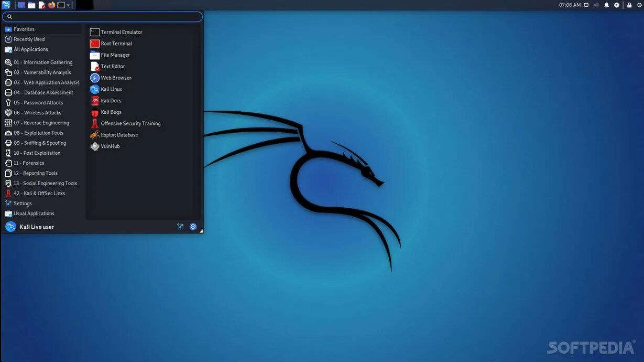Open Recently Used category
This screenshot has width=644, height=362.
pyautogui.click(x=43, y=39)
